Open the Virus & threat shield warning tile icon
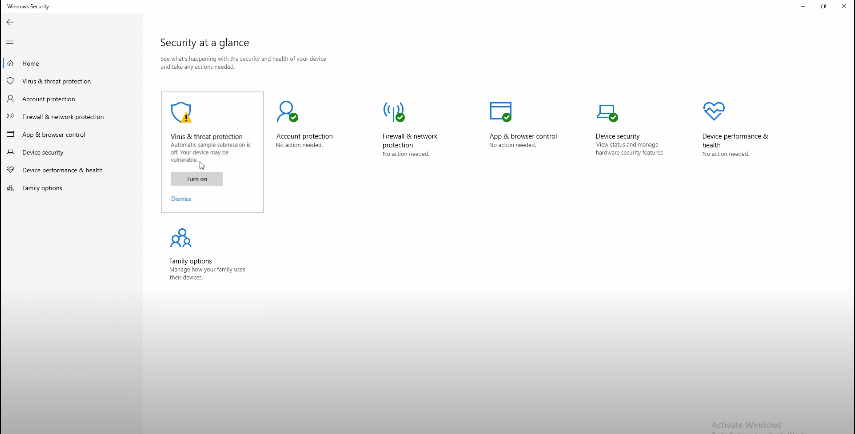 pos(181,112)
